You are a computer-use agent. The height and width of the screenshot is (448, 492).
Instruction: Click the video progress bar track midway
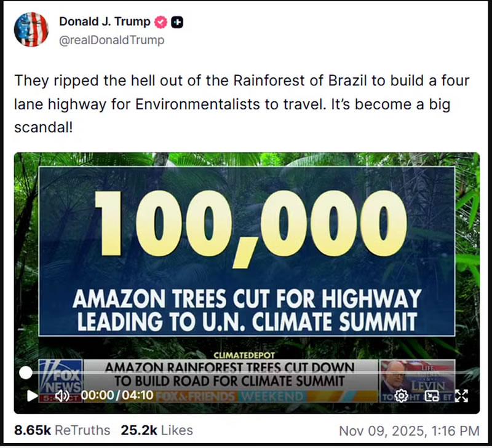pyautogui.click(x=246, y=372)
